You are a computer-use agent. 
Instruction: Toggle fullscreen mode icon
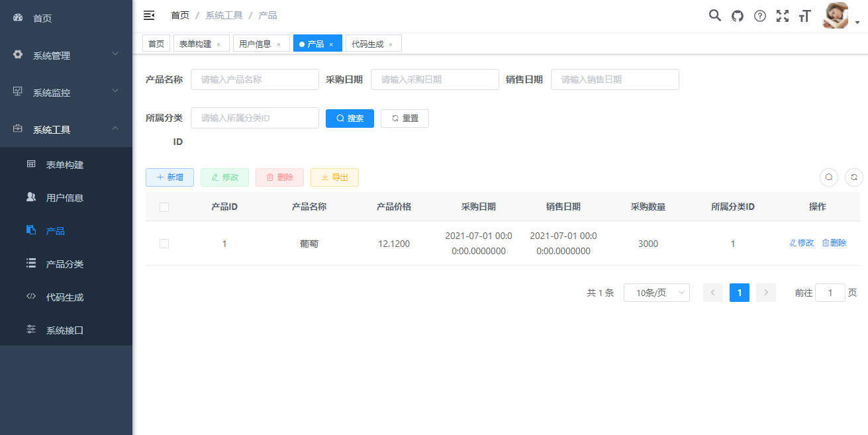[x=783, y=16]
